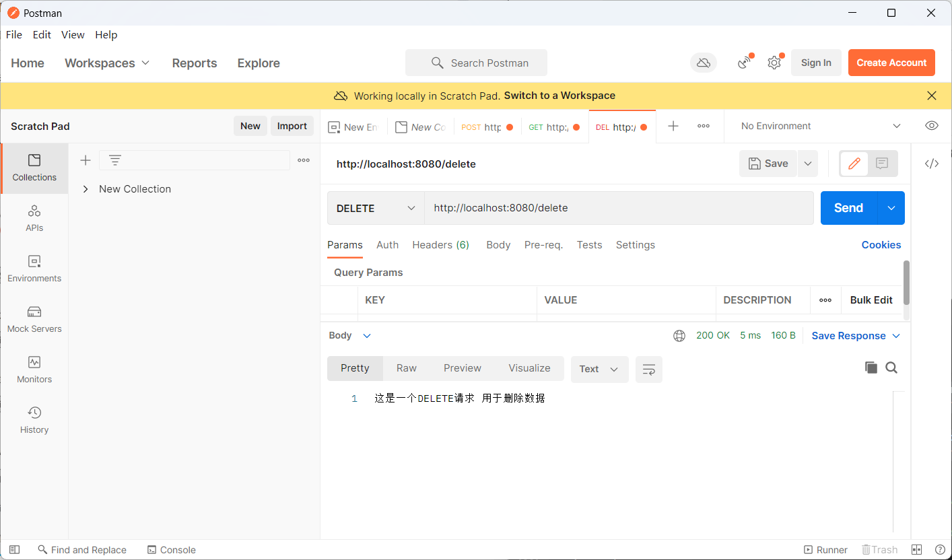Click the blue Send button

click(849, 208)
